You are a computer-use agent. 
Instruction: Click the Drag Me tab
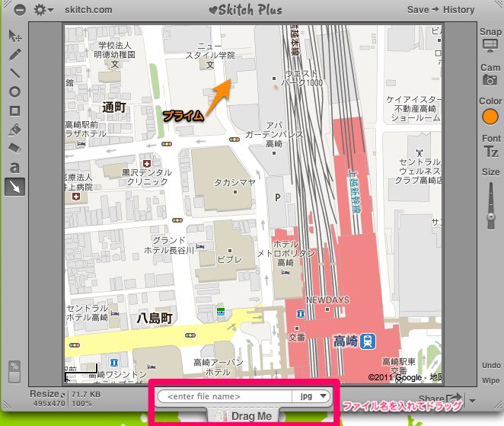[244, 415]
